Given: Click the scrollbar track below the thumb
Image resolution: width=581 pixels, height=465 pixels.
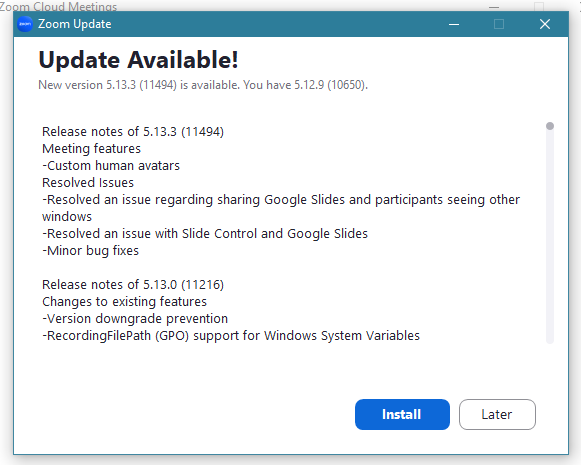Looking at the screenshot, I should point(550,237).
